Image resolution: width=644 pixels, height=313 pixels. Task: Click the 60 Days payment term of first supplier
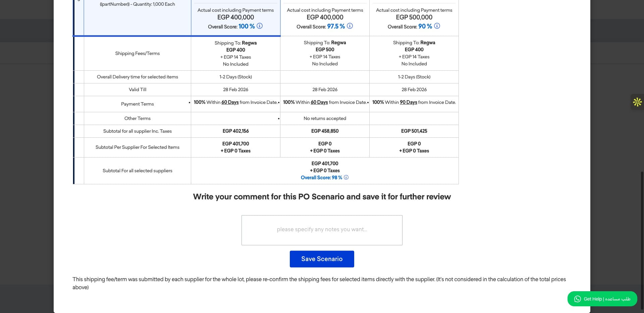coord(230,102)
